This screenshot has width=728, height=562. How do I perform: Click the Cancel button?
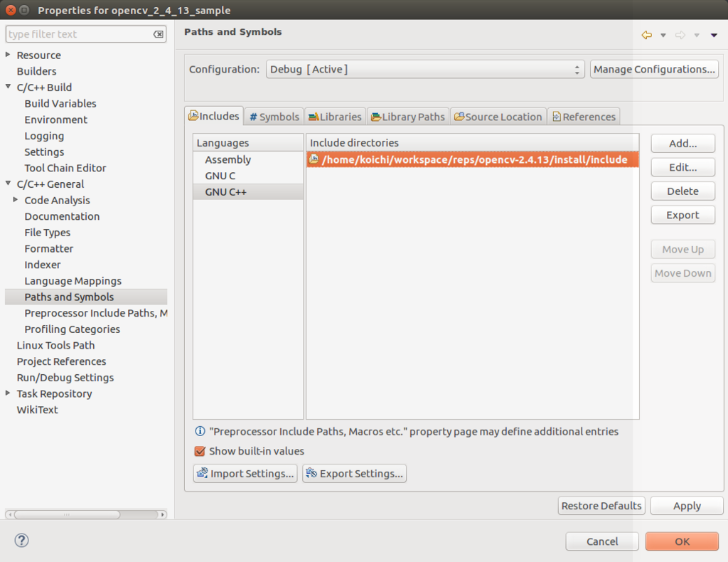pos(602,541)
